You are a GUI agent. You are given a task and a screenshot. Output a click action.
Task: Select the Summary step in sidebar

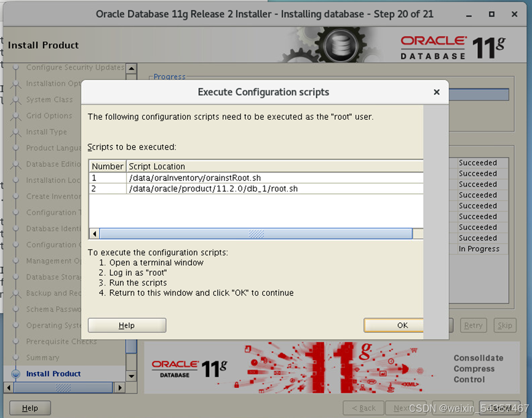42,358
